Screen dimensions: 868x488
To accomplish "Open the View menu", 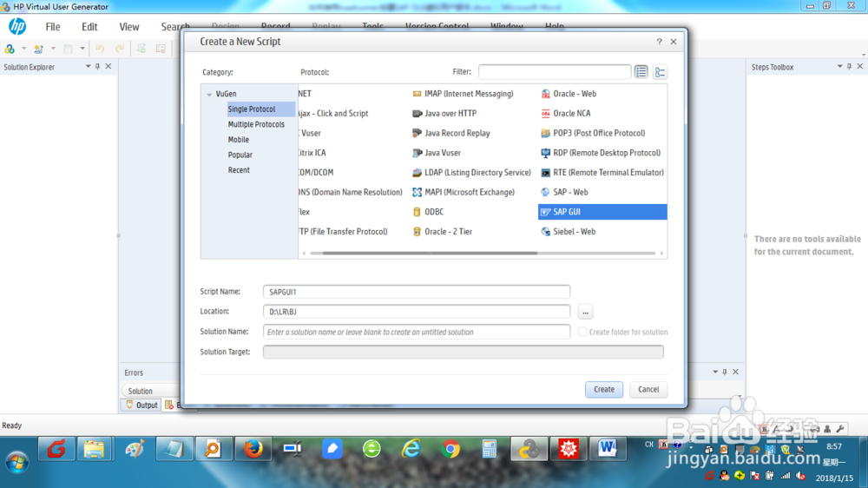I will pyautogui.click(x=129, y=27).
